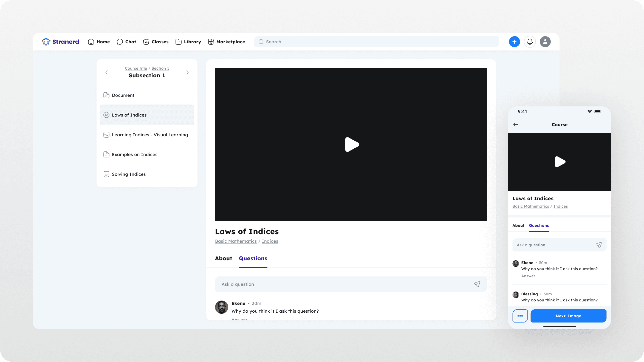Click the top Search field
Screen dimensions: 644x362
376,42
